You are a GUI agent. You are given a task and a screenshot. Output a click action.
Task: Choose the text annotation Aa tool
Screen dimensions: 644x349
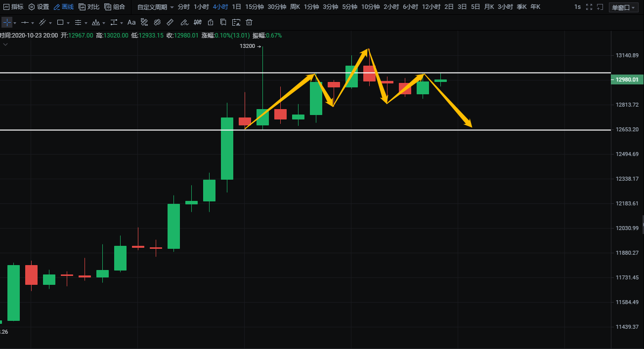(131, 23)
